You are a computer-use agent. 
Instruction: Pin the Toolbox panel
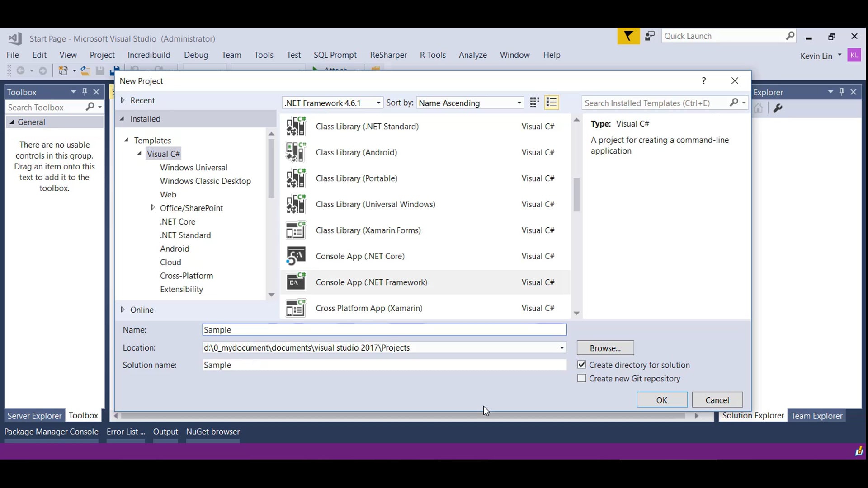[x=85, y=92]
